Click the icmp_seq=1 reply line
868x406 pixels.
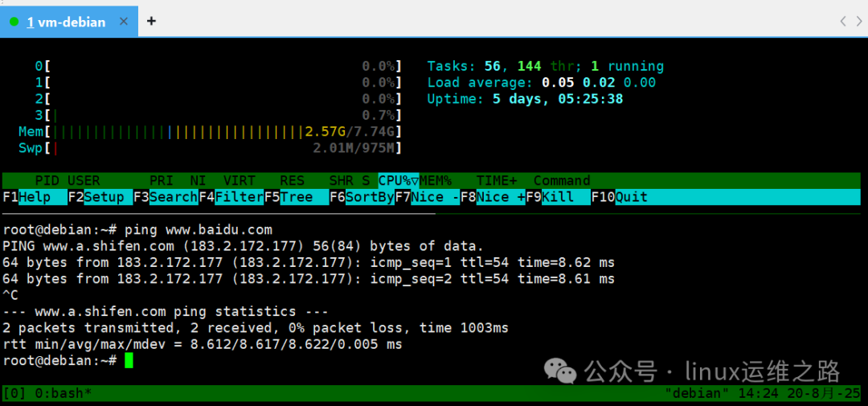309,263
